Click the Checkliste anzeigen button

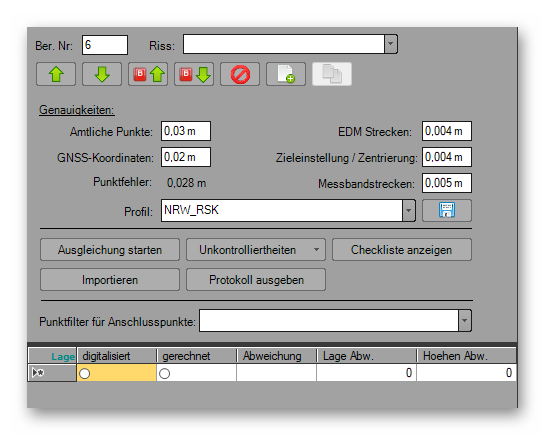tap(402, 249)
